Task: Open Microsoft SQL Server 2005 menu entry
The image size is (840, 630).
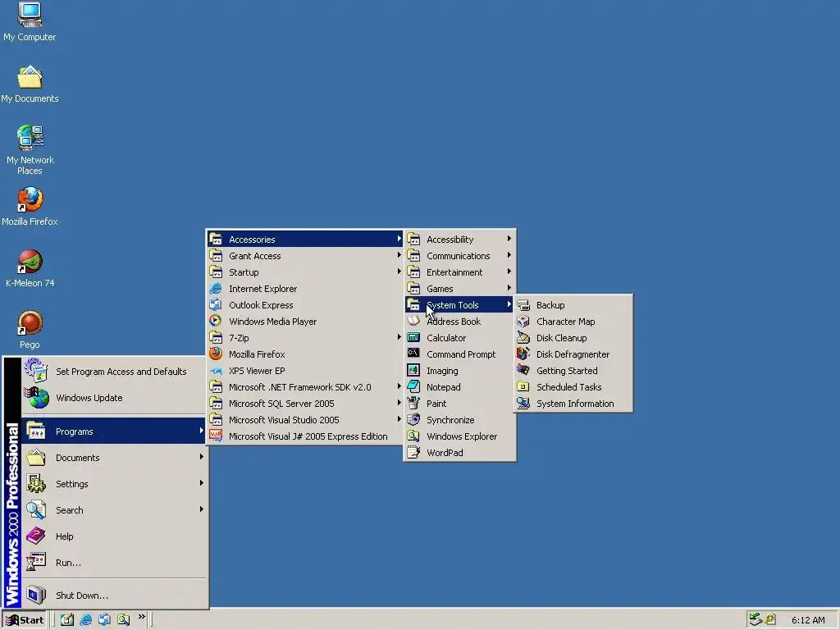Action: tap(305, 404)
